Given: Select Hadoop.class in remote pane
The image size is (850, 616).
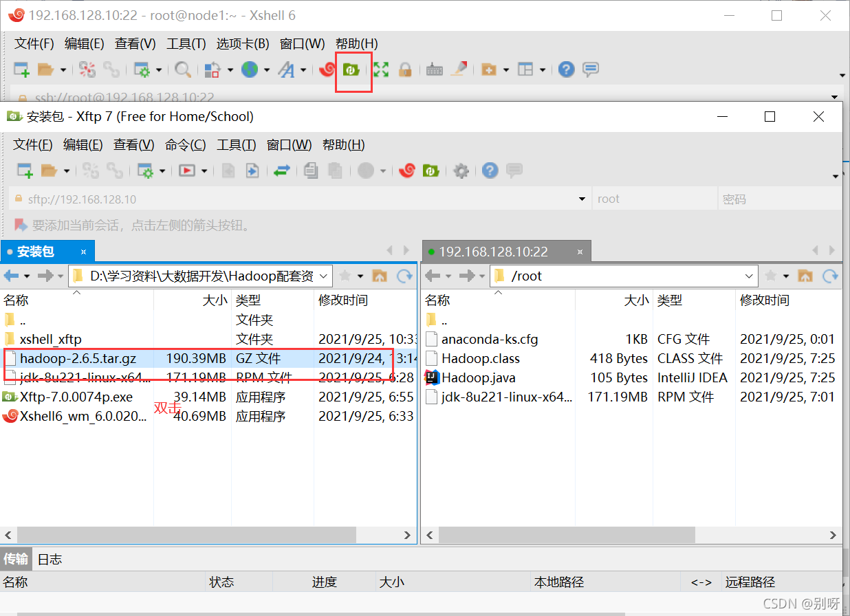Looking at the screenshot, I should [481, 358].
